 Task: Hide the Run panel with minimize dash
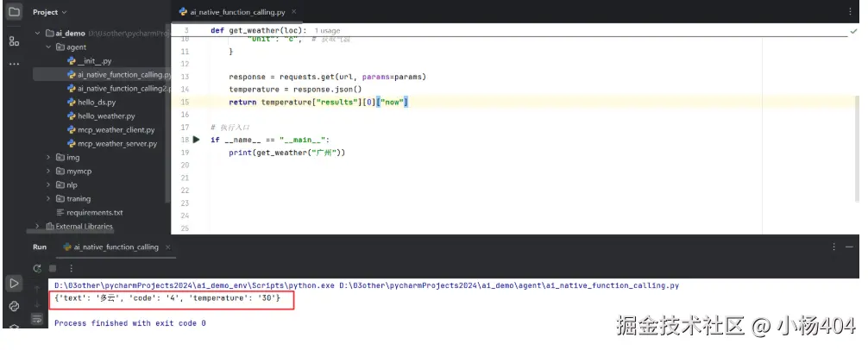pyautogui.click(x=850, y=247)
